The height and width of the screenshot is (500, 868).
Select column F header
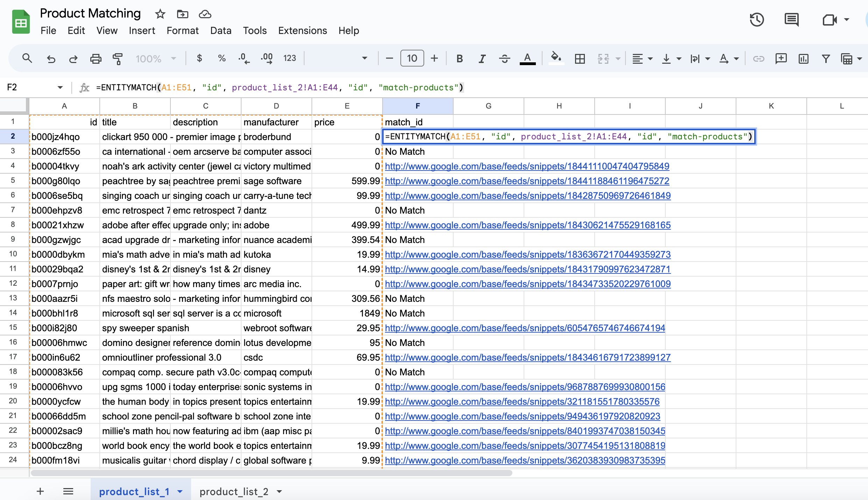tap(418, 106)
